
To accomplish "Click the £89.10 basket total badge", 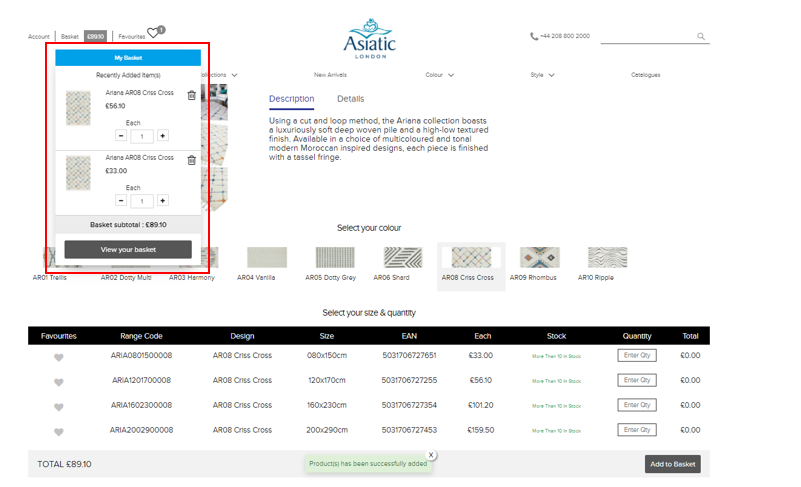I will coord(96,36).
